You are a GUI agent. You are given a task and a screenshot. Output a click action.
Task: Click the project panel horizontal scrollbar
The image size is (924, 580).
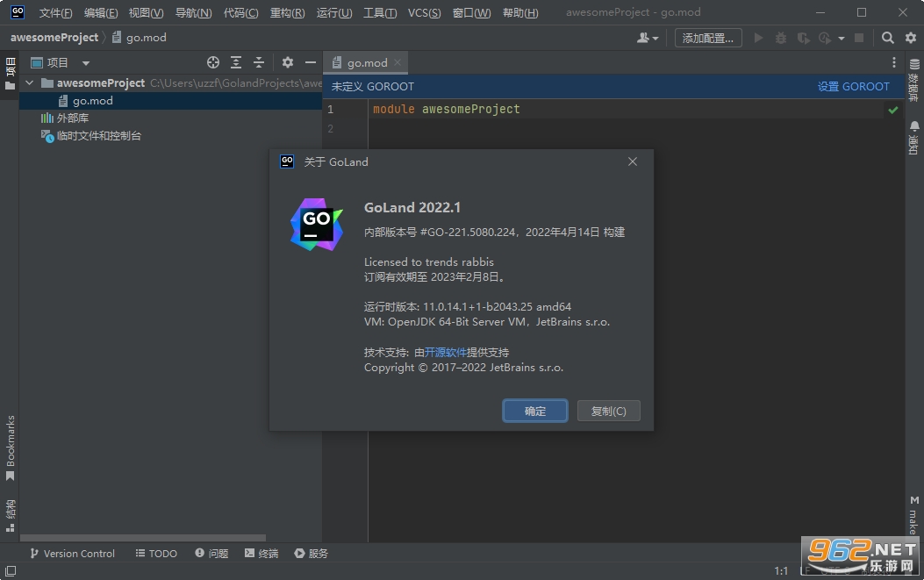(x=143, y=538)
